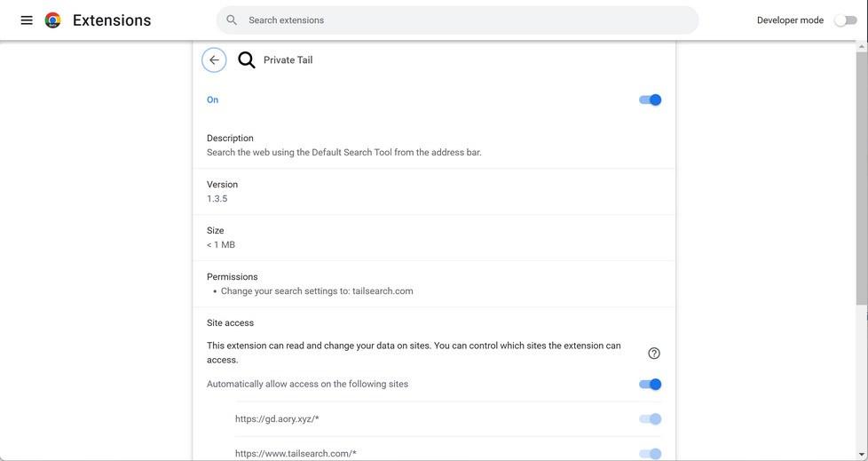The height and width of the screenshot is (461, 868).
Task: Toggle Developer mode switch
Action: 846,20
